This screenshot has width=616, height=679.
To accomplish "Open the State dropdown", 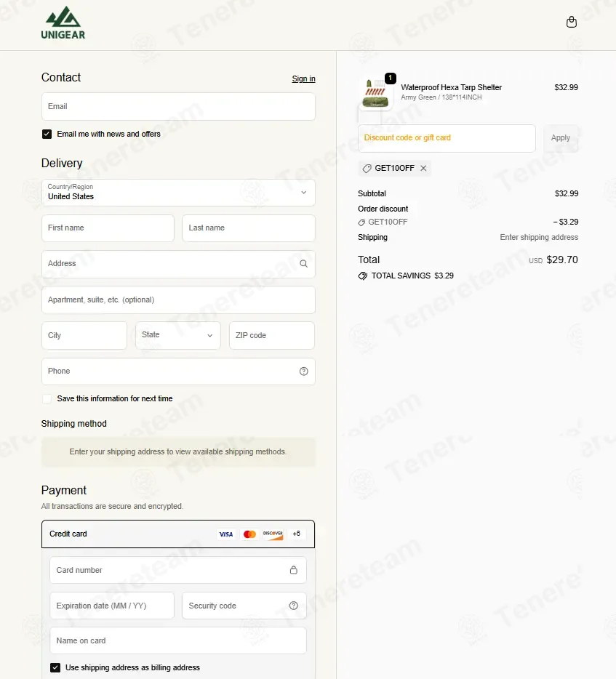I will pos(178,335).
